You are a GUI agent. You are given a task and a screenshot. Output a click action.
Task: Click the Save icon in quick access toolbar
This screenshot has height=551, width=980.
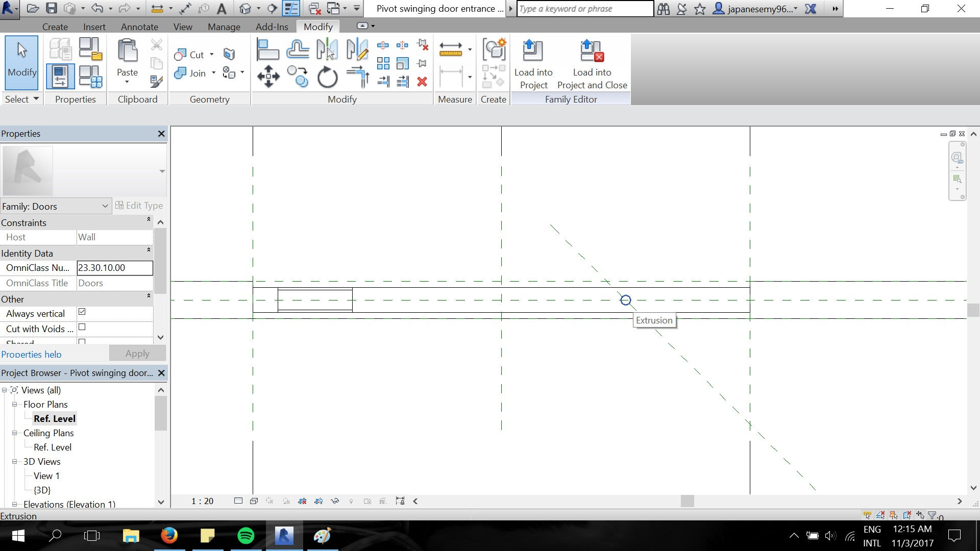51,9
